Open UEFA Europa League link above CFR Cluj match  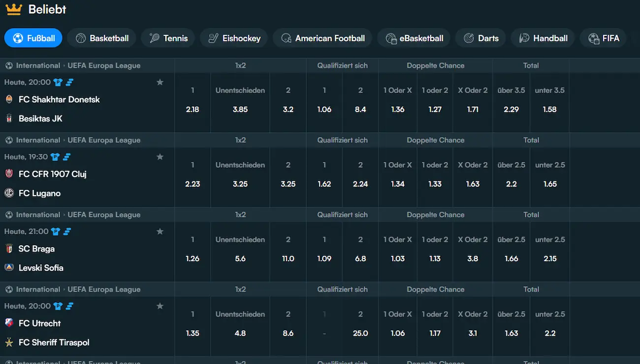coord(104,140)
